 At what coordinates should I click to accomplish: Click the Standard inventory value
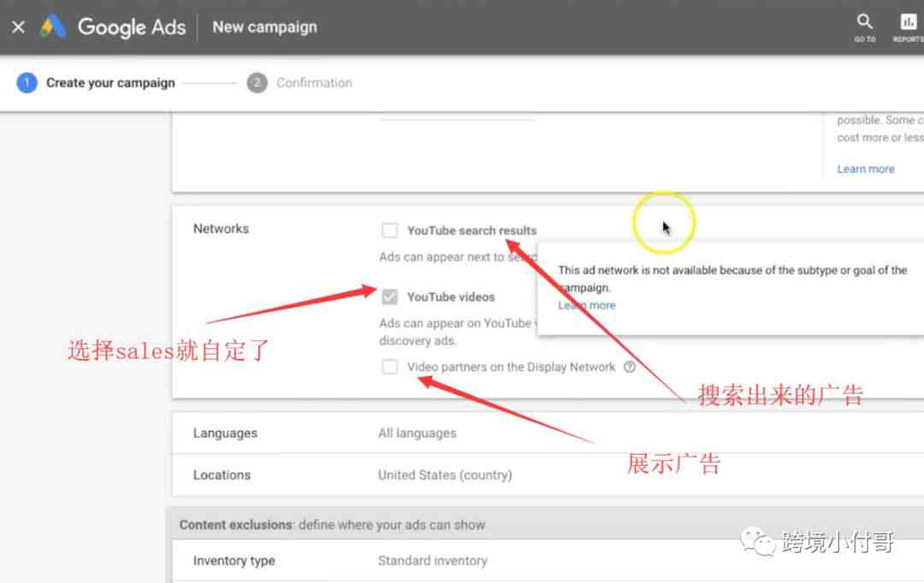point(433,561)
